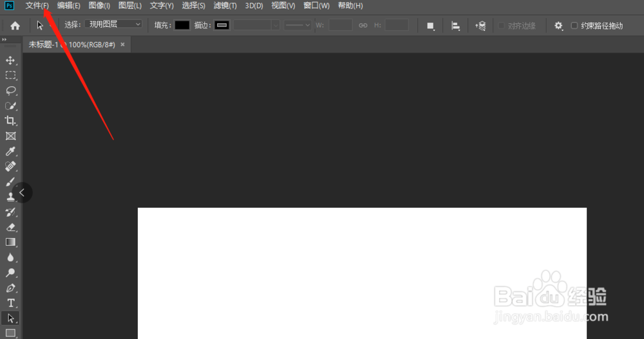Viewport: 644px width, 339px height.
Task: Open the gear settings icon
Action: (x=558, y=26)
